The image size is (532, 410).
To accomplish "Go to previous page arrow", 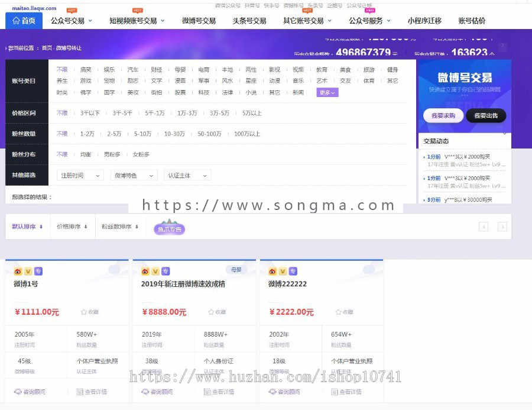I will [484, 227].
